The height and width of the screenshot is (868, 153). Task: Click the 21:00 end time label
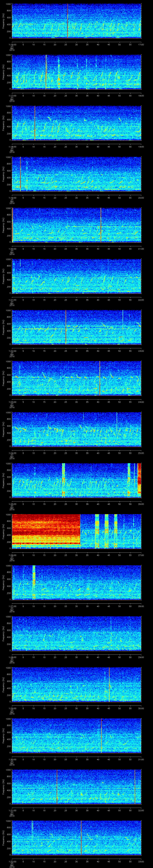(x=141, y=249)
